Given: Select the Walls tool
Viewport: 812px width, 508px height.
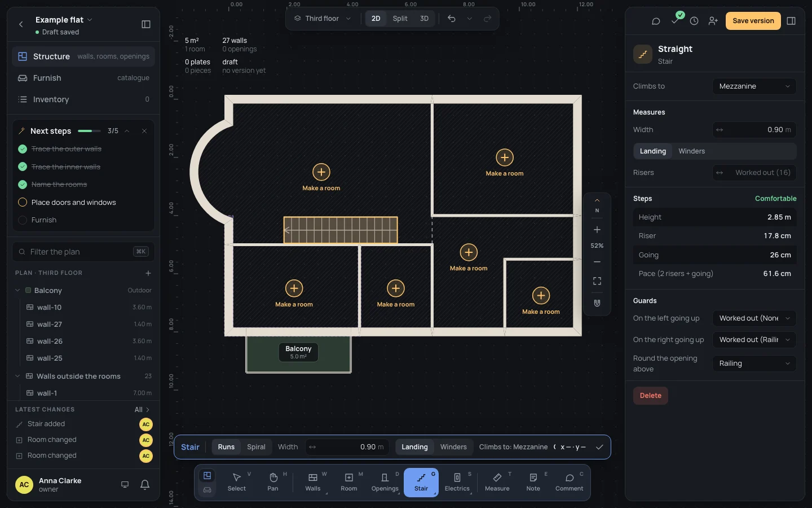Looking at the screenshot, I should [x=313, y=483].
